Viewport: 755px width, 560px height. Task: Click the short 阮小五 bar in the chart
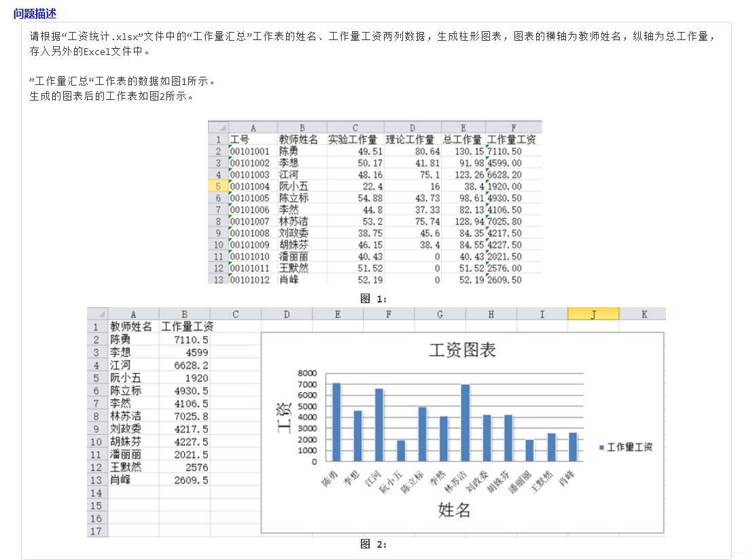click(x=401, y=451)
